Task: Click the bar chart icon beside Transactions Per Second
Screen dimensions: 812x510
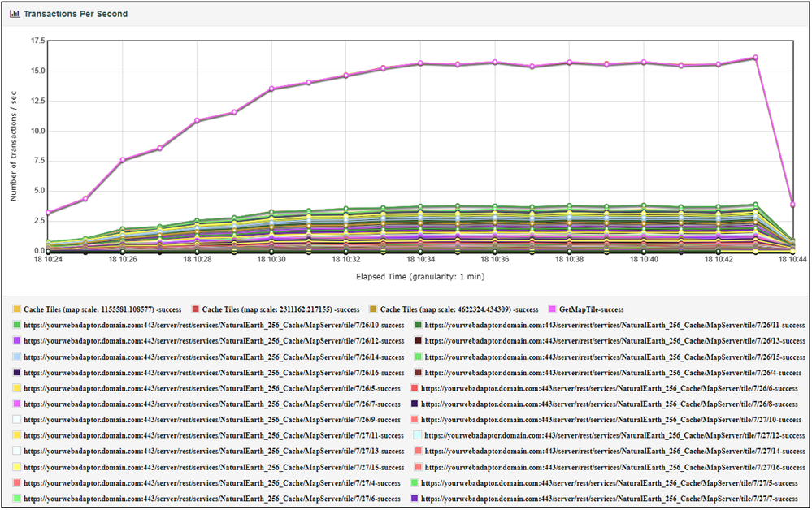Action: (15, 14)
